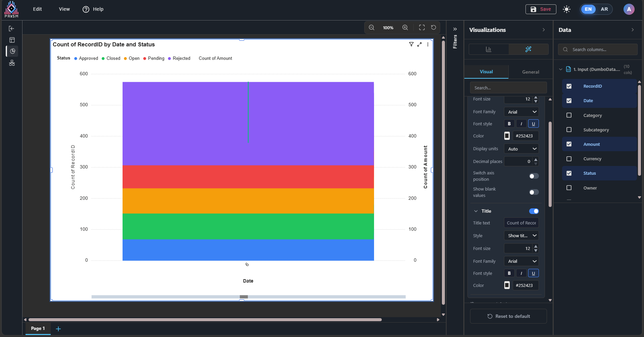Open the Edit menu
Image resolution: width=644 pixels, height=337 pixels.
[37, 9]
